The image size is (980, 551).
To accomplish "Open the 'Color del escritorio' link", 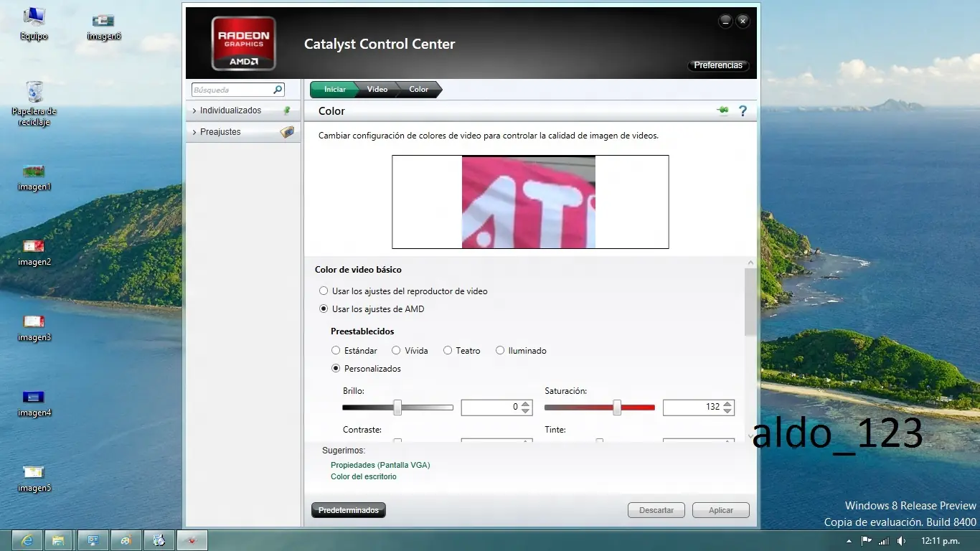I will (x=363, y=476).
